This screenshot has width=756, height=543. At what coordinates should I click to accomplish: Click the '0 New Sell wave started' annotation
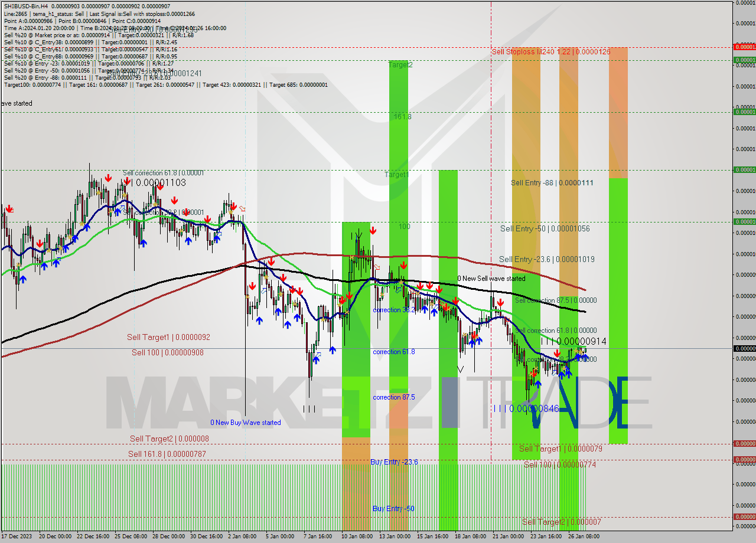tap(491, 279)
